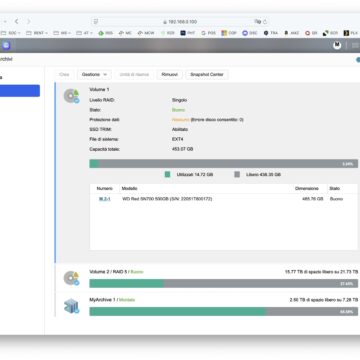Open the SOC bookmarks folder

(x=11, y=33)
